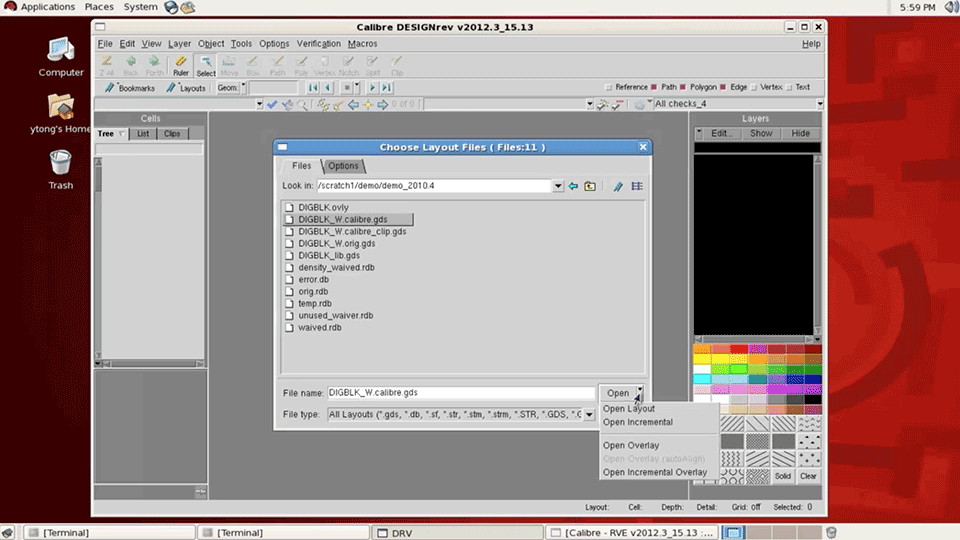This screenshot has height=540, width=960.
Task: Open the Verification menu
Action: (x=318, y=44)
